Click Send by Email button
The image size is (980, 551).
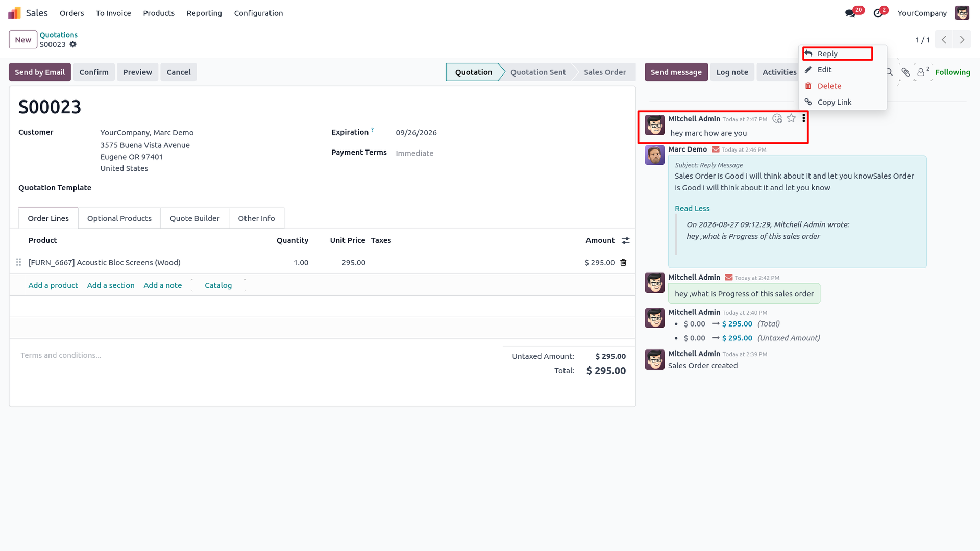pyautogui.click(x=40, y=72)
